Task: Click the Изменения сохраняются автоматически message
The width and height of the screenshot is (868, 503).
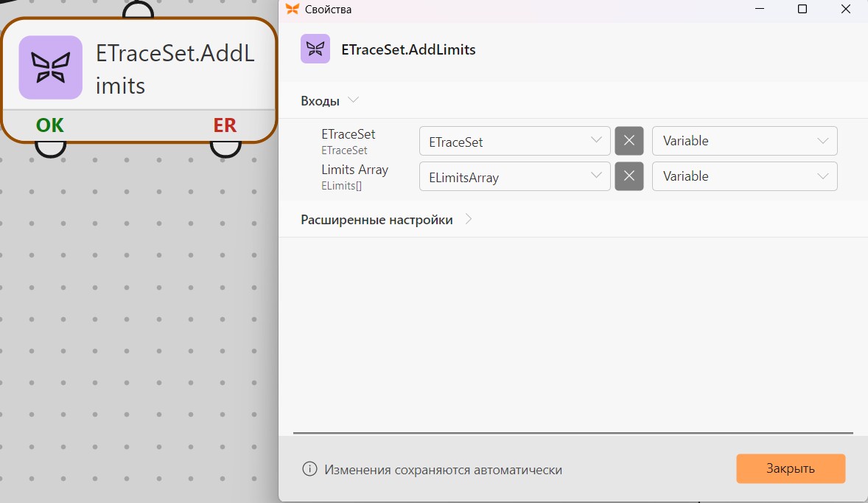Action: tap(443, 470)
